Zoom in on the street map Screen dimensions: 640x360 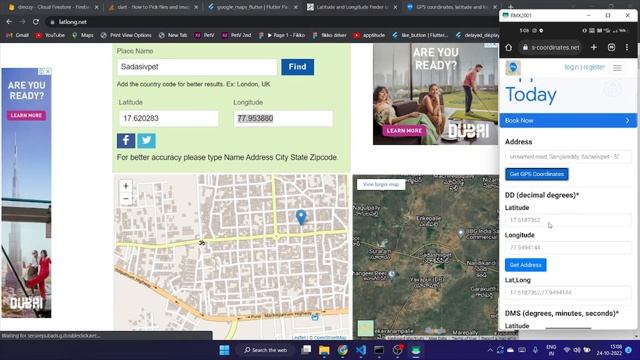click(x=126, y=186)
